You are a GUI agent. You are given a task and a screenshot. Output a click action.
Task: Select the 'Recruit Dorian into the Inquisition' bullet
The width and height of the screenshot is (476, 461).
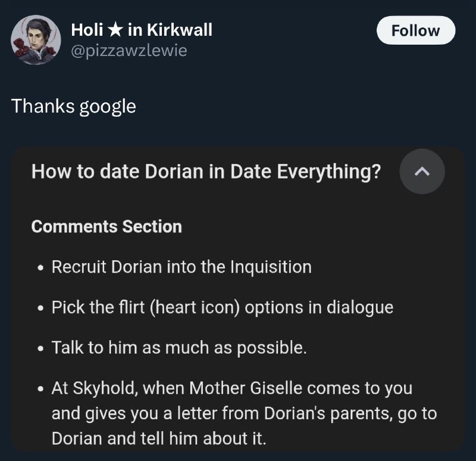pyautogui.click(x=181, y=267)
